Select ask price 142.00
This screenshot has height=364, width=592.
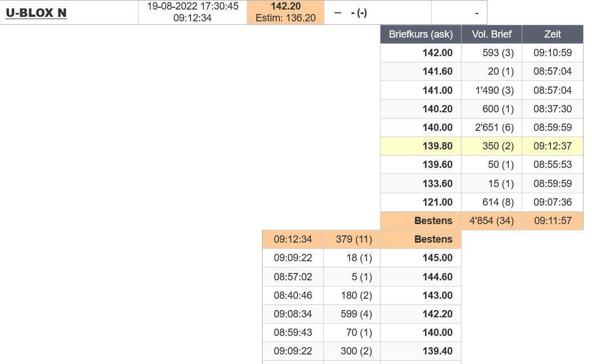(437, 53)
